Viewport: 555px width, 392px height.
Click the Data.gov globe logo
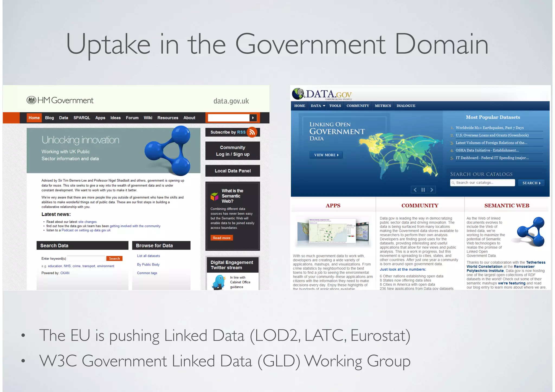click(x=298, y=94)
